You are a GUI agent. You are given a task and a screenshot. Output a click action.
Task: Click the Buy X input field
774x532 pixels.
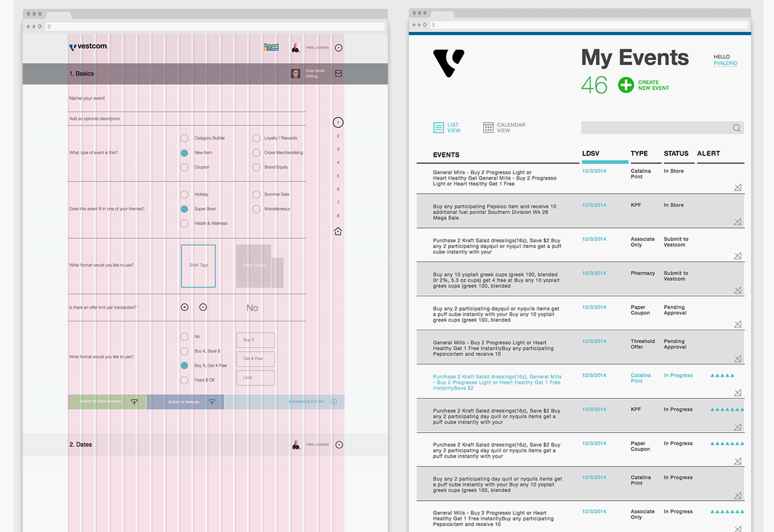coord(255,340)
